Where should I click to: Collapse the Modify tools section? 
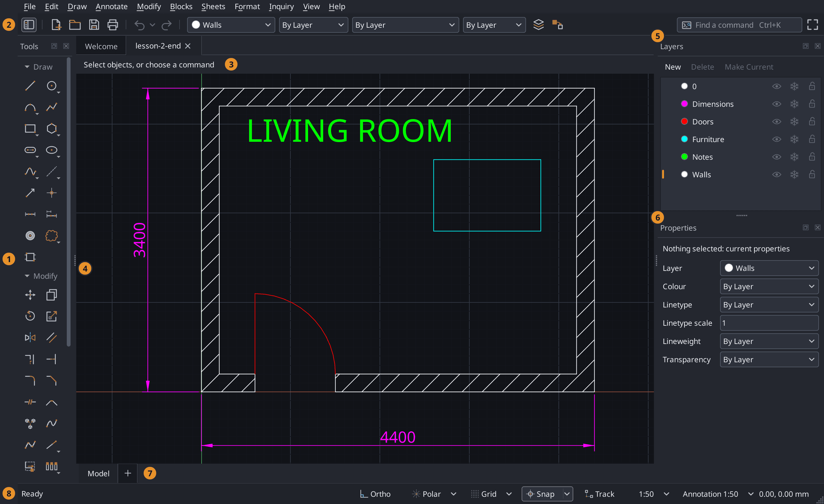point(27,276)
